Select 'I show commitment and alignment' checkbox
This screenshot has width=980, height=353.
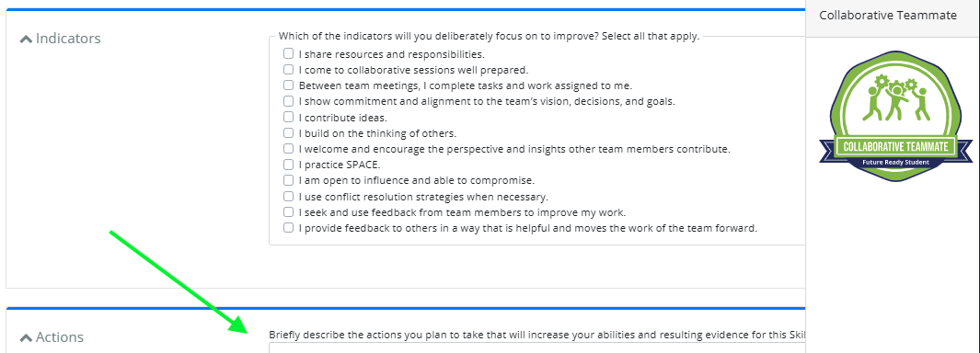(288, 100)
